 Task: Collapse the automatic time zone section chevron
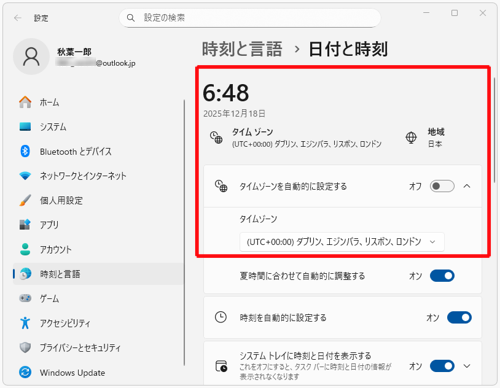point(467,186)
